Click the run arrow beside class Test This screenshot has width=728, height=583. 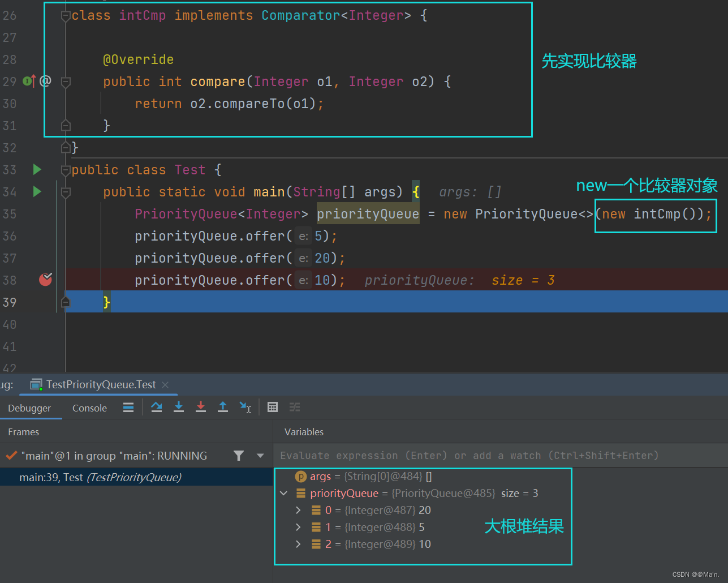[37, 169]
